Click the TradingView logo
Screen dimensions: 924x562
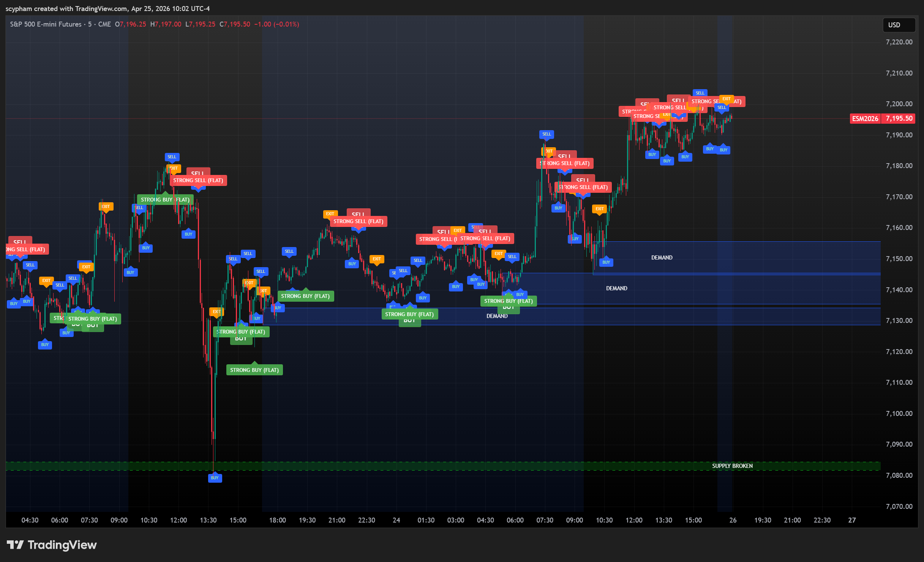[x=15, y=545]
